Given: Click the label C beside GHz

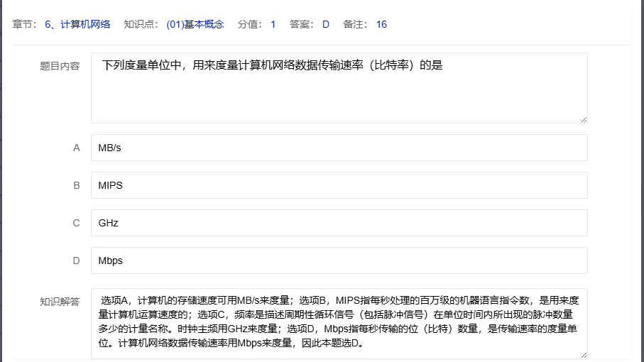Looking at the screenshot, I should (77, 223).
